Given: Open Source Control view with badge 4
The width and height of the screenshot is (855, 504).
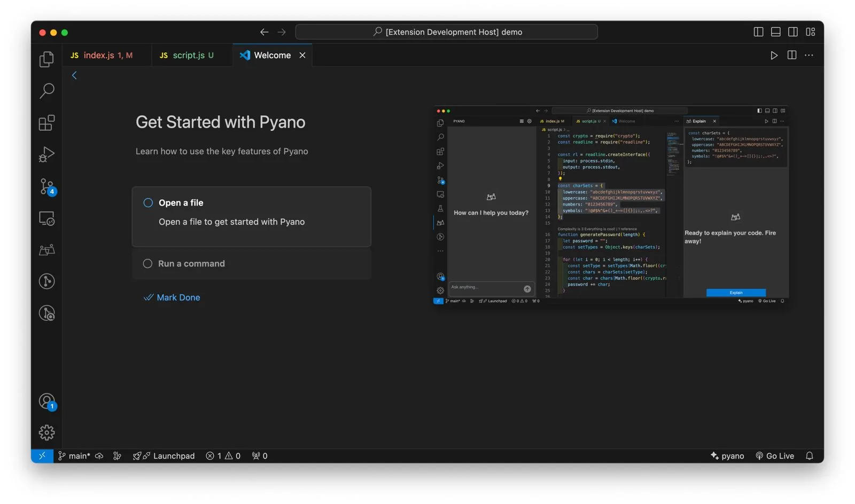Looking at the screenshot, I should tap(46, 186).
